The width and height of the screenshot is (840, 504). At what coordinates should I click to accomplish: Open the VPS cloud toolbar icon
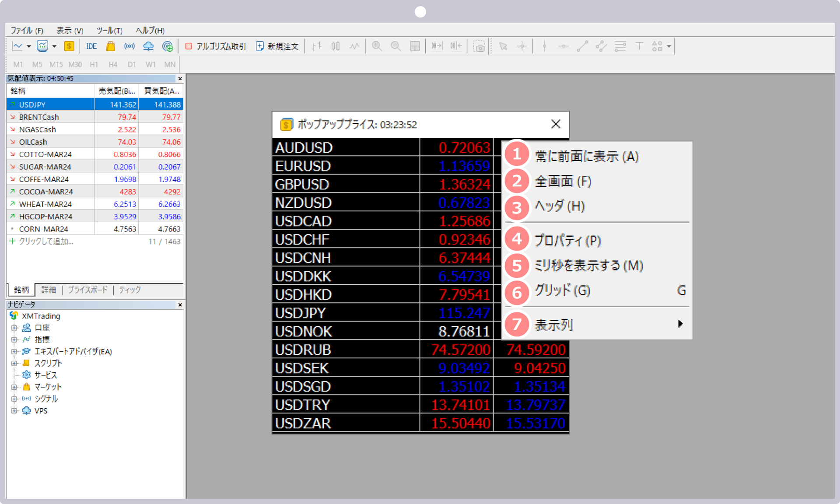tap(148, 46)
